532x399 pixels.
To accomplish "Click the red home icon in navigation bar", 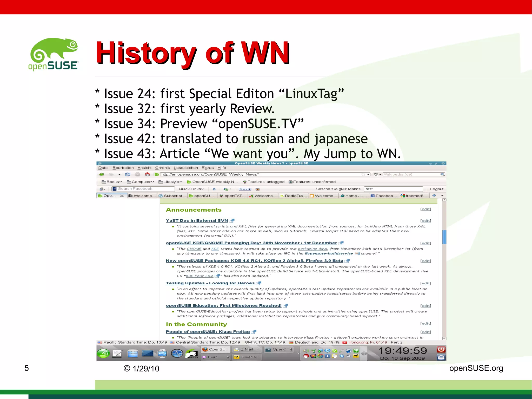I will tap(147, 174).
